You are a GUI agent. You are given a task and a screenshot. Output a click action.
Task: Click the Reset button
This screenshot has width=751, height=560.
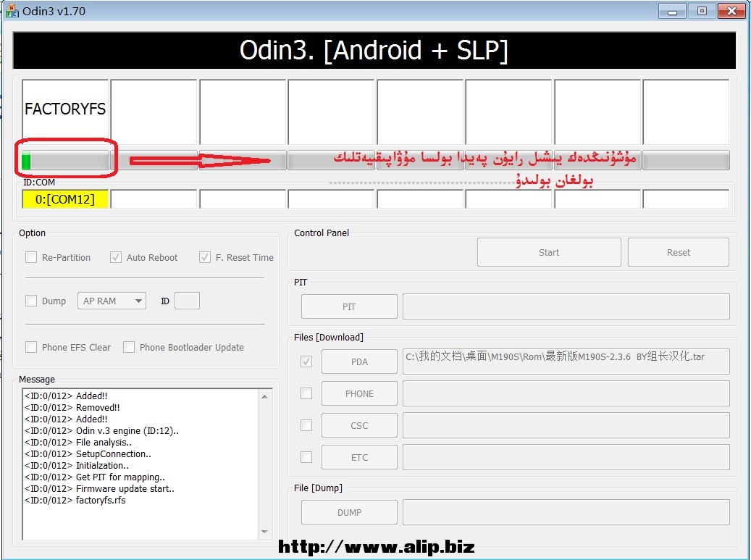point(678,252)
